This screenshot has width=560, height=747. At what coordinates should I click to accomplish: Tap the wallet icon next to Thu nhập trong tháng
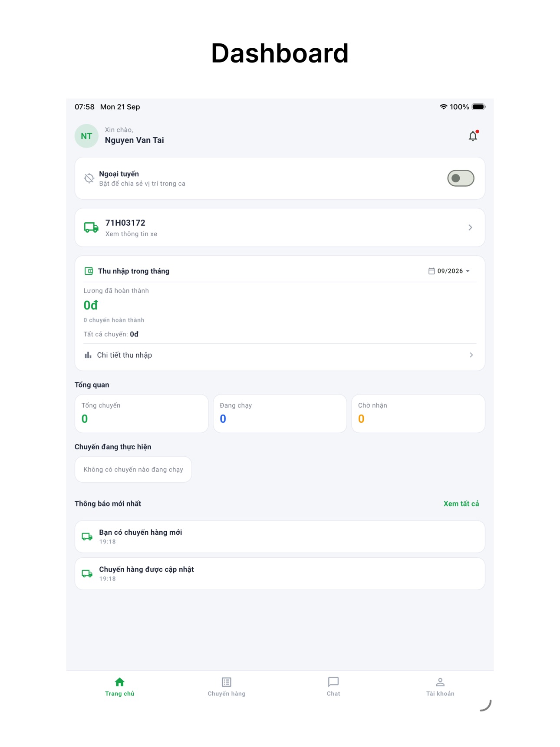tap(89, 271)
